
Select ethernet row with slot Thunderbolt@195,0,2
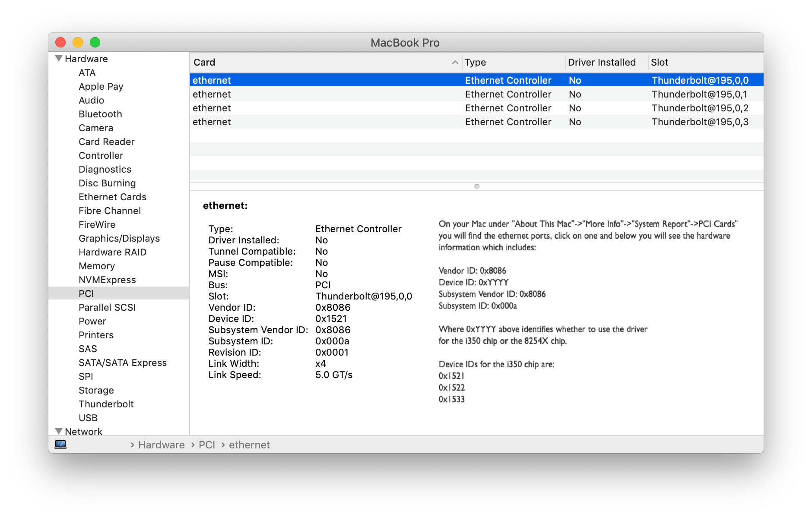coord(476,108)
